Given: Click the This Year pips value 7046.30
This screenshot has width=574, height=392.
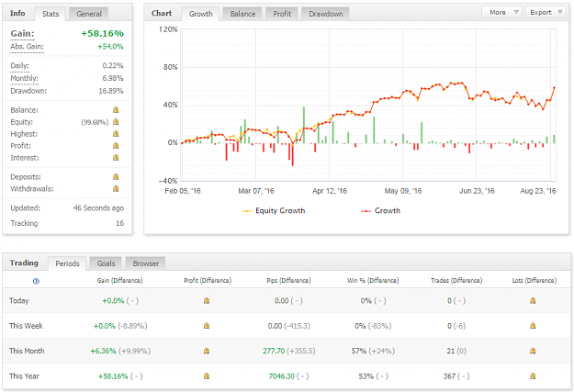Looking at the screenshot, I should 282,376.
